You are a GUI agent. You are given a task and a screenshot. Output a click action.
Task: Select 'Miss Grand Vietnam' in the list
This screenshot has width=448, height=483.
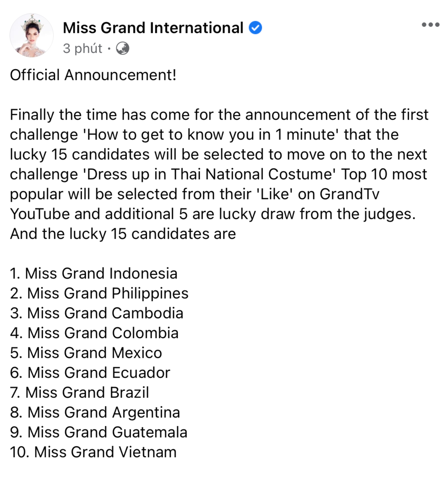pyautogui.click(x=93, y=452)
